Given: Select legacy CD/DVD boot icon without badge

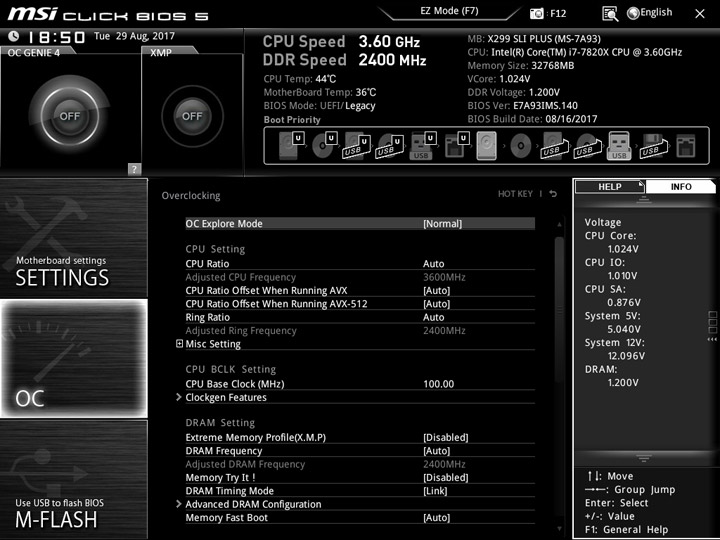Looking at the screenshot, I should tap(521, 146).
